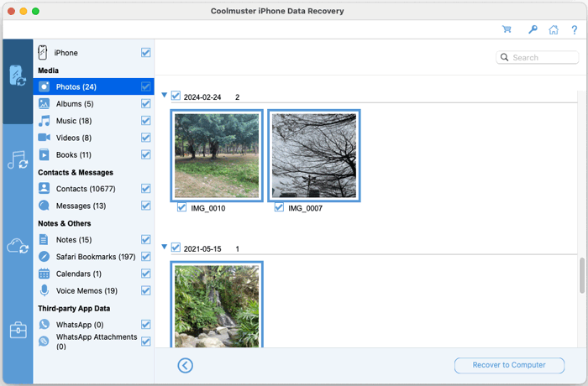Click the photo list vertical scrollbar
Screen dimensions: 588x386
[x=582, y=275]
